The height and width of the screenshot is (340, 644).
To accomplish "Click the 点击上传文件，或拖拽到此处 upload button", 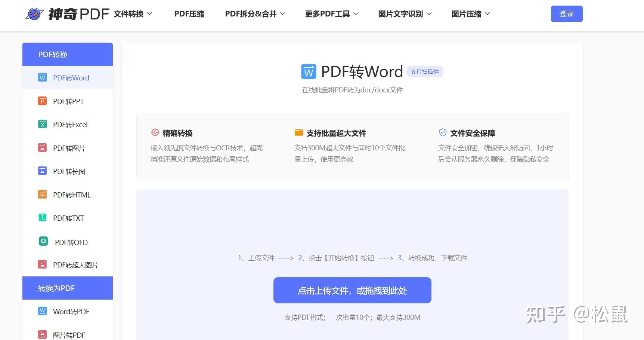I will [x=352, y=290].
